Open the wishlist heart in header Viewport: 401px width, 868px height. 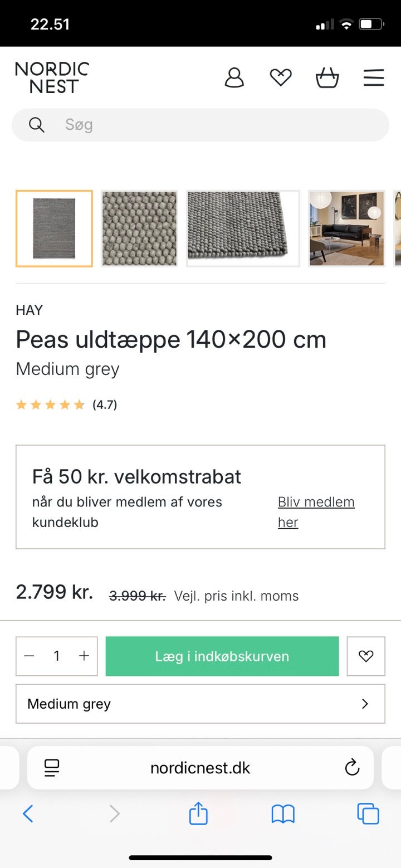click(x=281, y=77)
